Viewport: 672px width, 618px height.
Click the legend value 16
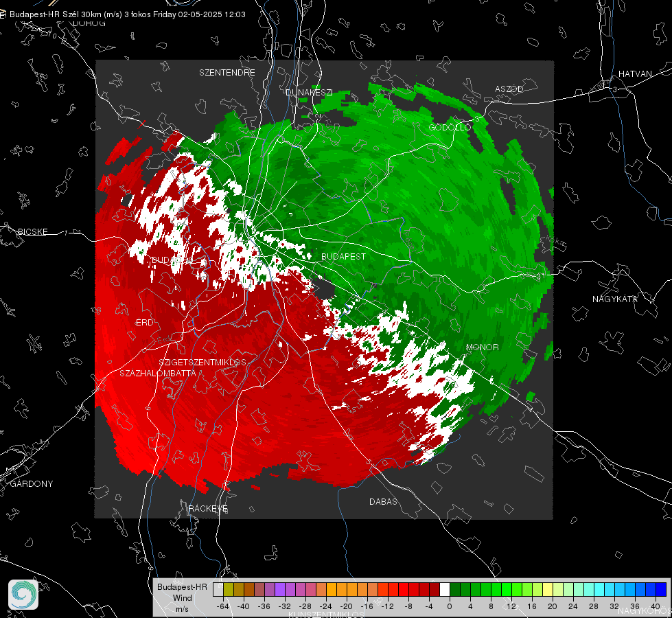tap(531, 606)
